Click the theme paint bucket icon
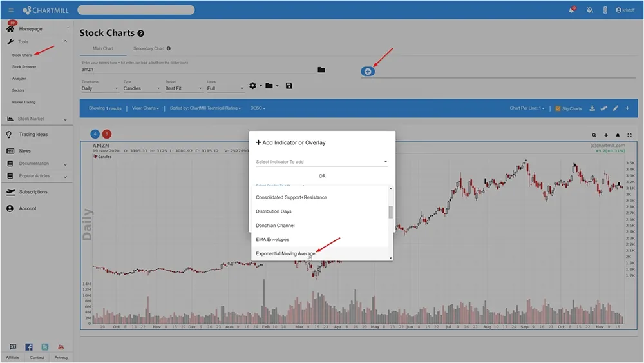The height and width of the screenshot is (363, 644). click(x=590, y=10)
